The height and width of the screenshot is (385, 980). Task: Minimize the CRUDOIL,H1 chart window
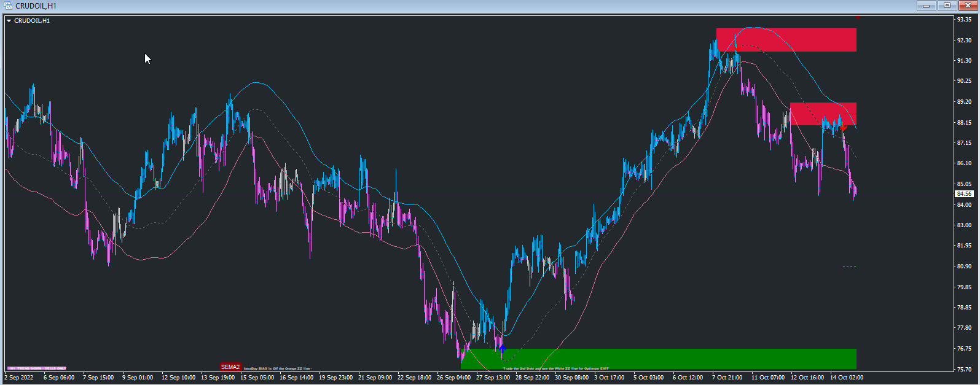click(926, 6)
